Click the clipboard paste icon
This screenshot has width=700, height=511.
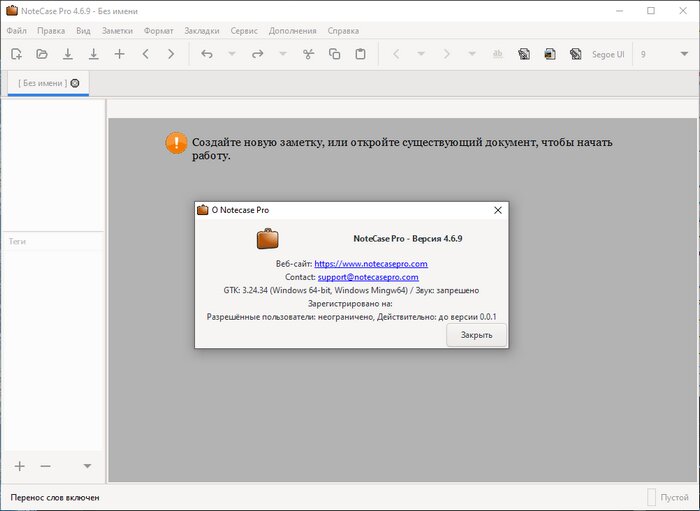(360, 54)
